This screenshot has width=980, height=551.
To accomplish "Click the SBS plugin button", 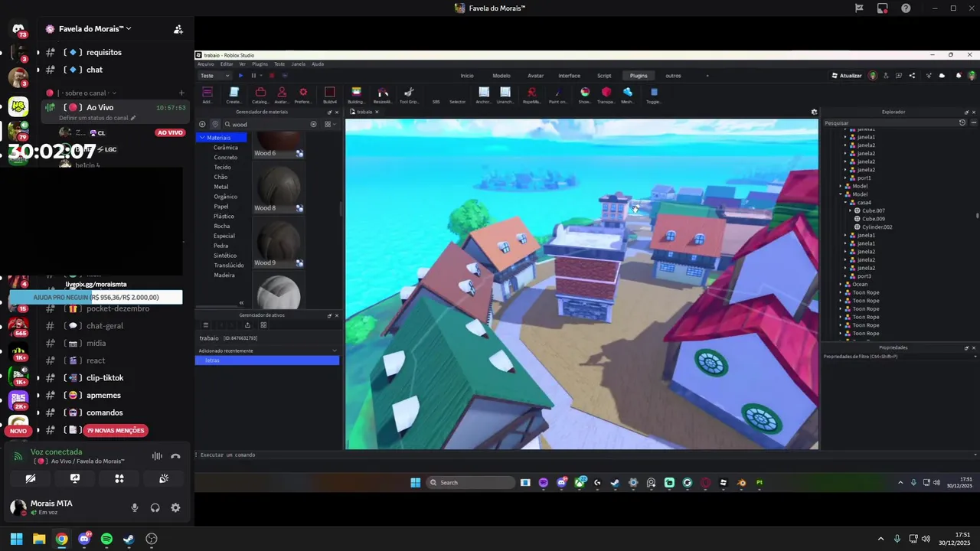I will point(436,101).
